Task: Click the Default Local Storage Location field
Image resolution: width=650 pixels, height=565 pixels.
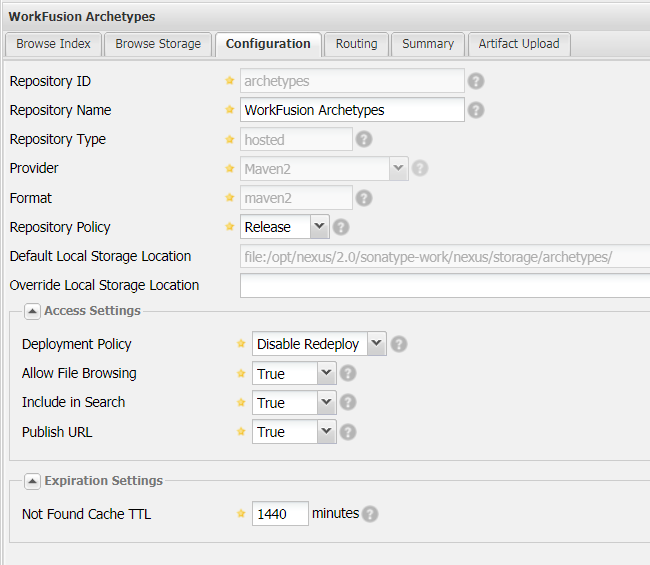Action: coord(445,257)
